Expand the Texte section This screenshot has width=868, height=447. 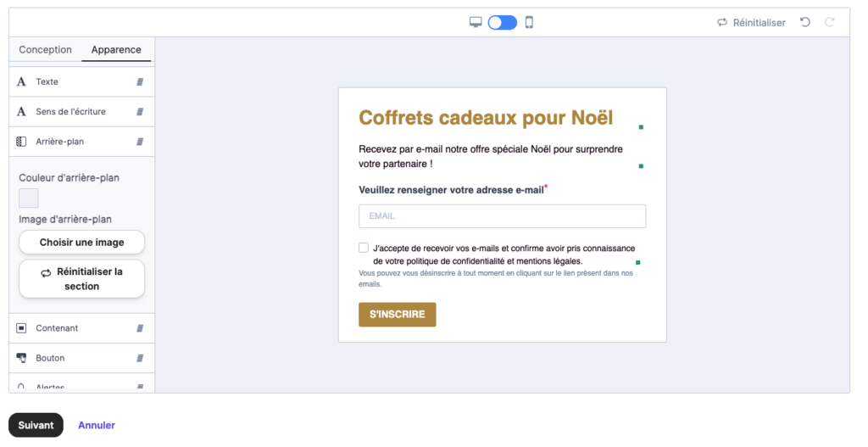coord(81,82)
